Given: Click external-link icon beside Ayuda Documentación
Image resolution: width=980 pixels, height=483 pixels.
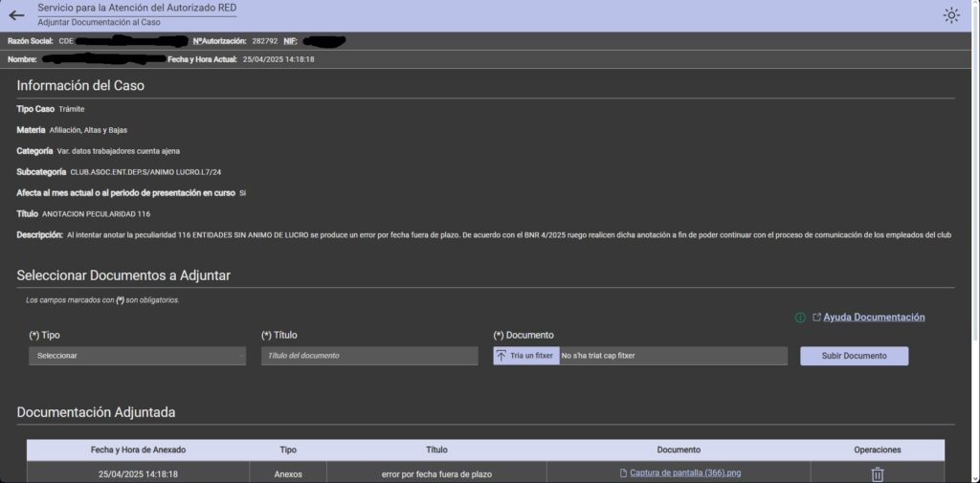Looking at the screenshot, I should click(x=816, y=318).
